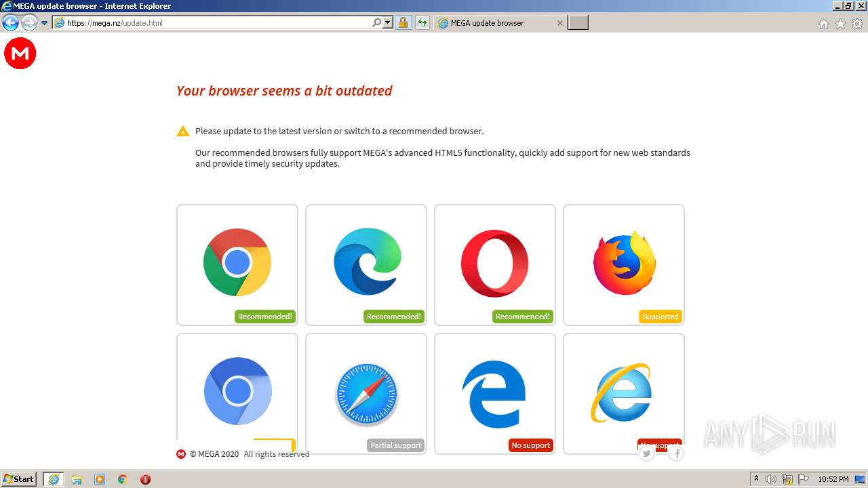Open the Tools gear menu
The image size is (868, 488).
tap(857, 24)
